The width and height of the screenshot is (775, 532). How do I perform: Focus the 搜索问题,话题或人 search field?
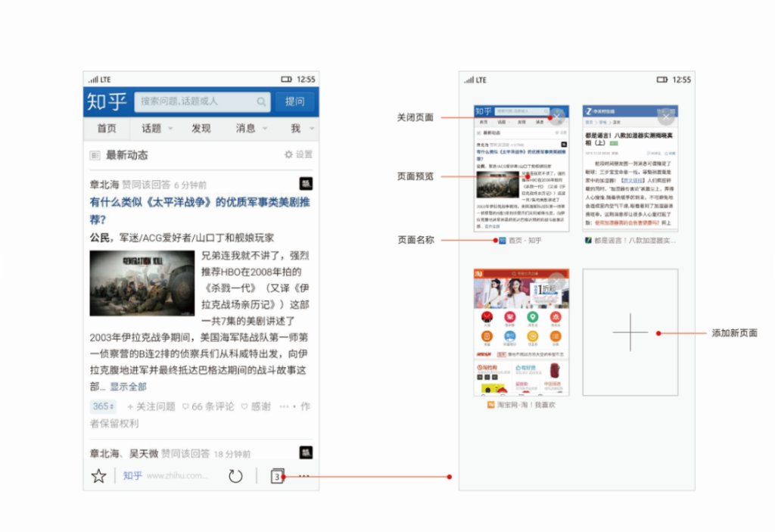coord(197,101)
